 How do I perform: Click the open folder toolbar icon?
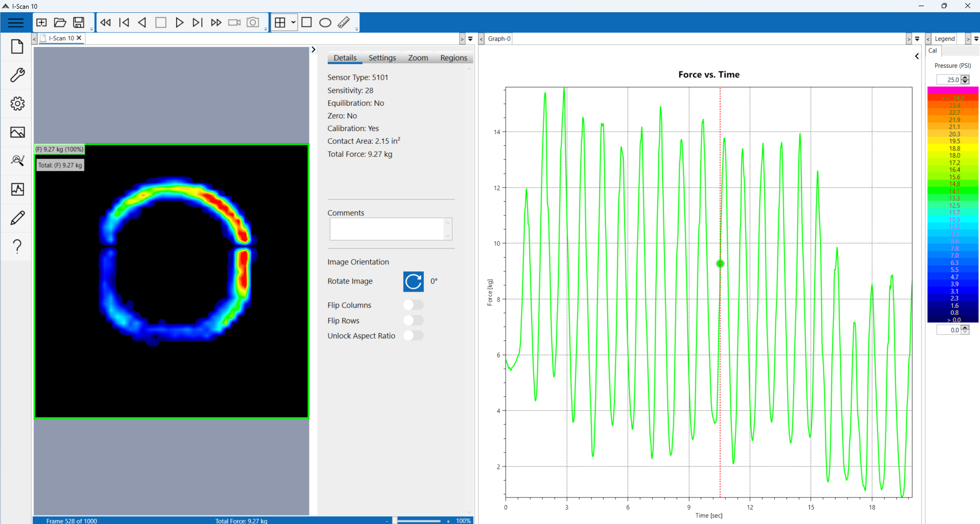[x=60, y=22]
